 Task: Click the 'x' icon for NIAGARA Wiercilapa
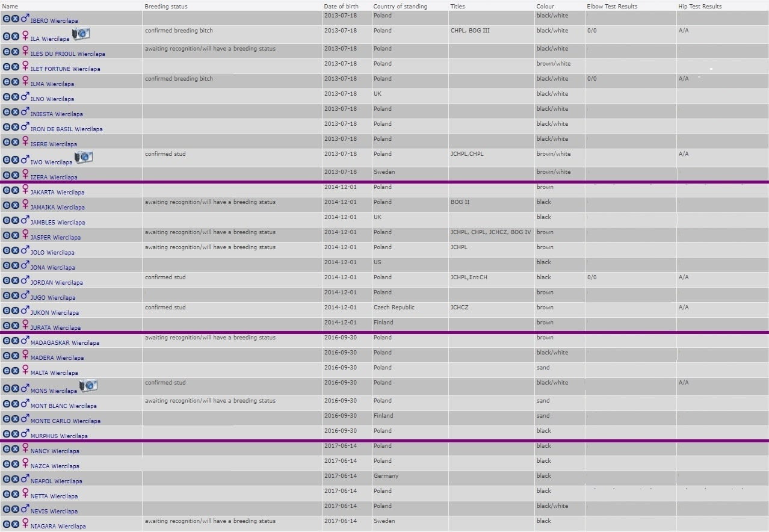pos(16,523)
